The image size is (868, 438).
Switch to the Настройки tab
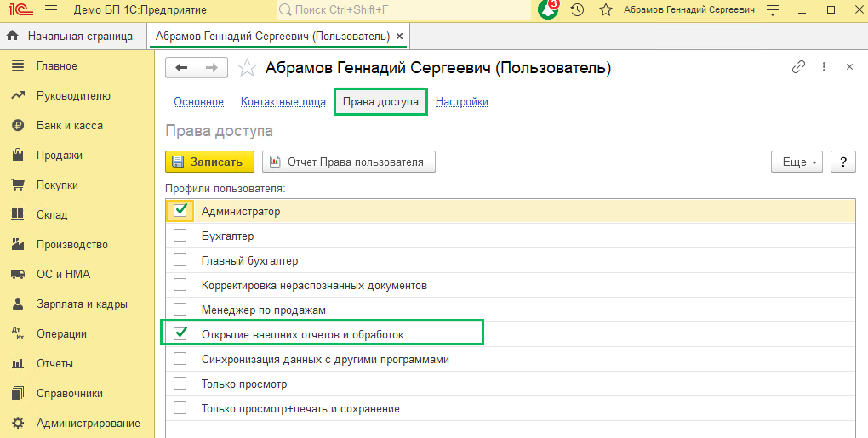coord(462,102)
